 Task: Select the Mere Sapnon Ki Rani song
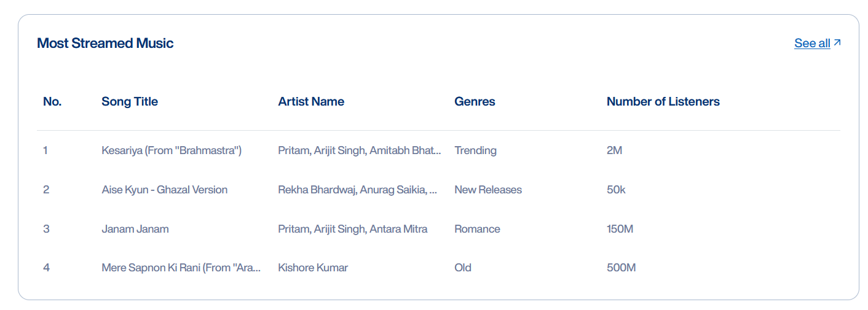181,268
